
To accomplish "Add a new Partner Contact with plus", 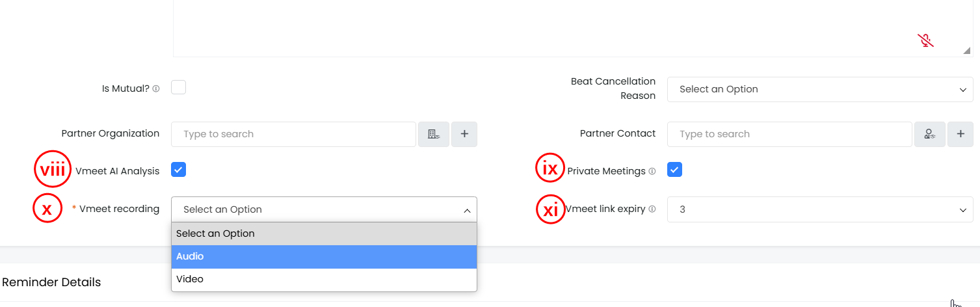I will click(x=960, y=134).
